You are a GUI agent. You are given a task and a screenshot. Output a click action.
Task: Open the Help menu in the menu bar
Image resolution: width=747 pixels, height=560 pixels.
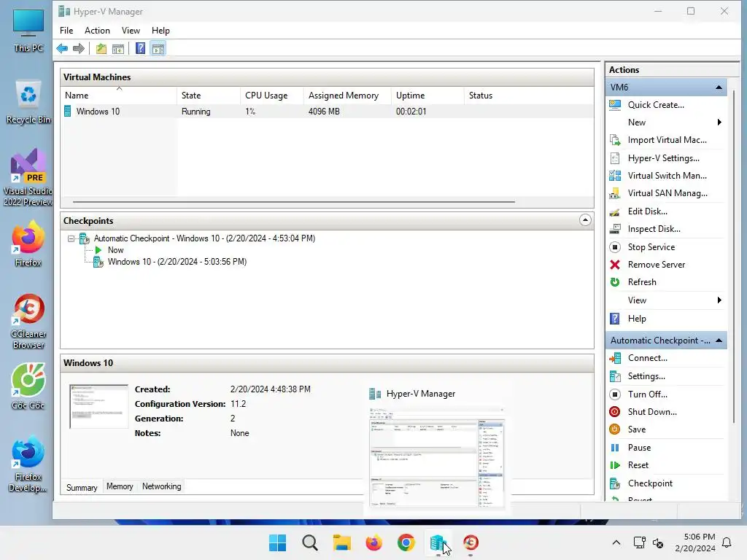click(x=160, y=31)
